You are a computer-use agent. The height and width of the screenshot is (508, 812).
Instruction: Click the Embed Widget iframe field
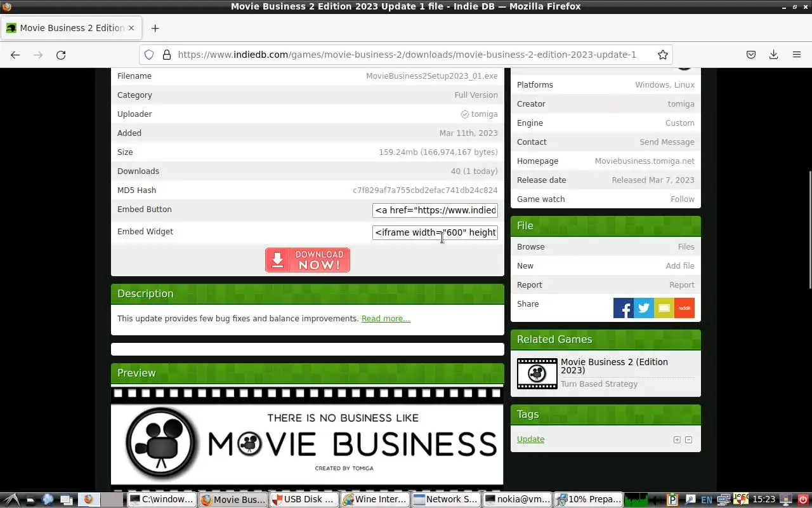[x=435, y=232]
